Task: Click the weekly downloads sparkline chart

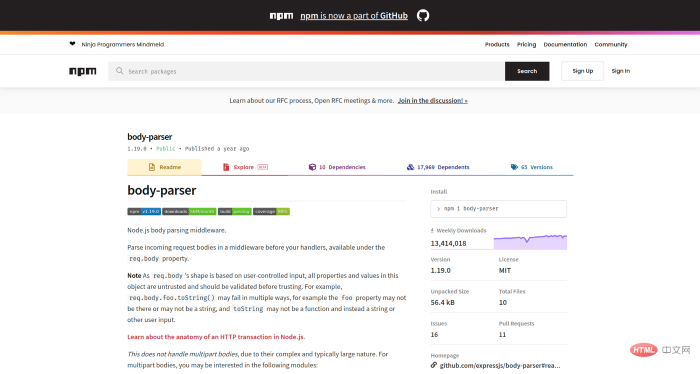Action: (530, 242)
